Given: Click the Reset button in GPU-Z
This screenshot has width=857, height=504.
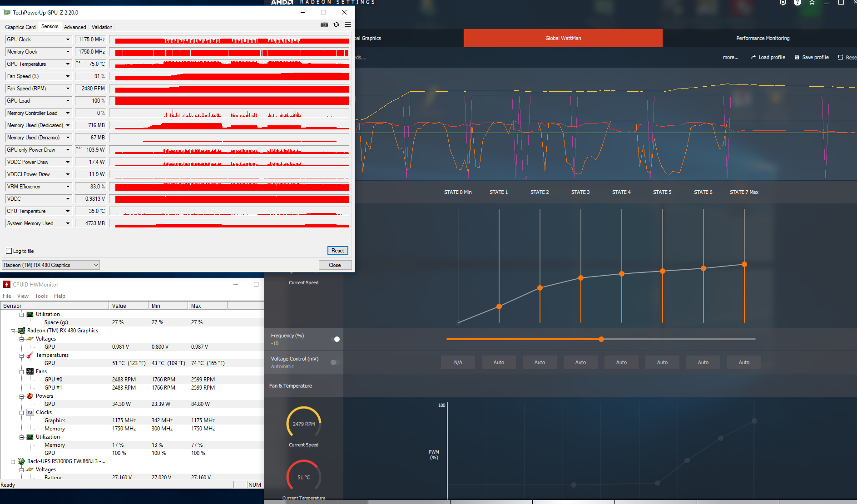Looking at the screenshot, I should tap(337, 251).
